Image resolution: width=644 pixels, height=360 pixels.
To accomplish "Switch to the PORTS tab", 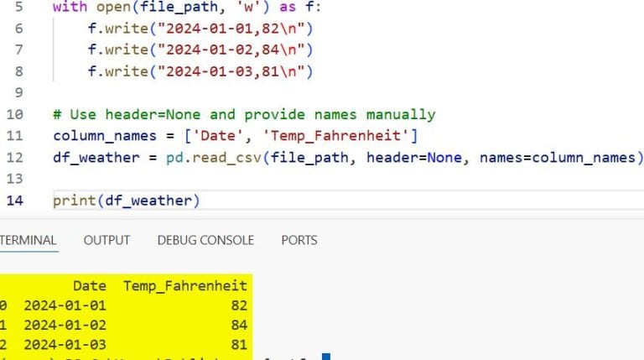I will tap(299, 240).
